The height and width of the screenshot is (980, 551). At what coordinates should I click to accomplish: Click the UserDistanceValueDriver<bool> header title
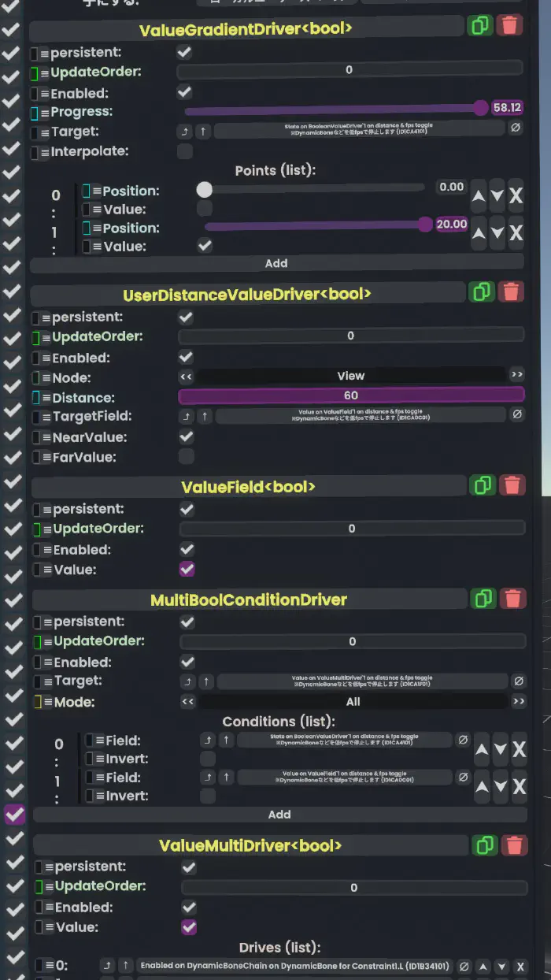tap(247, 295)
